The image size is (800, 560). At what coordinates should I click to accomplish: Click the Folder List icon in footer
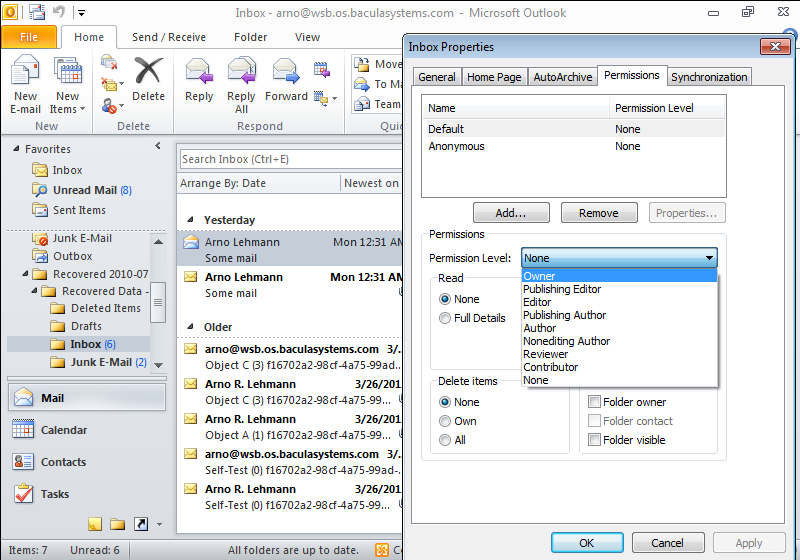pos(117,524)
